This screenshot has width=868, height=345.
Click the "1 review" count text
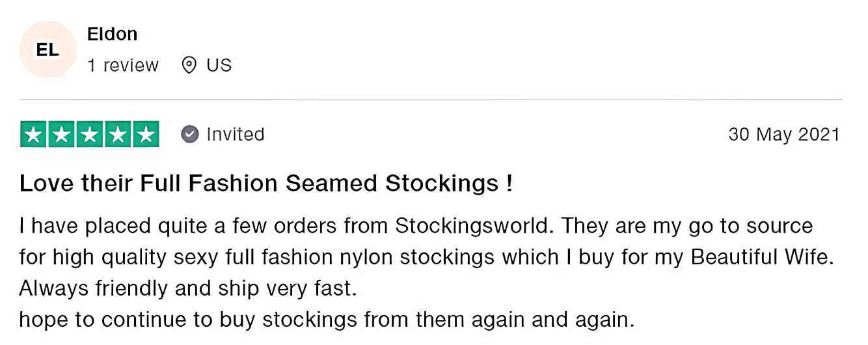click(123, 65)
